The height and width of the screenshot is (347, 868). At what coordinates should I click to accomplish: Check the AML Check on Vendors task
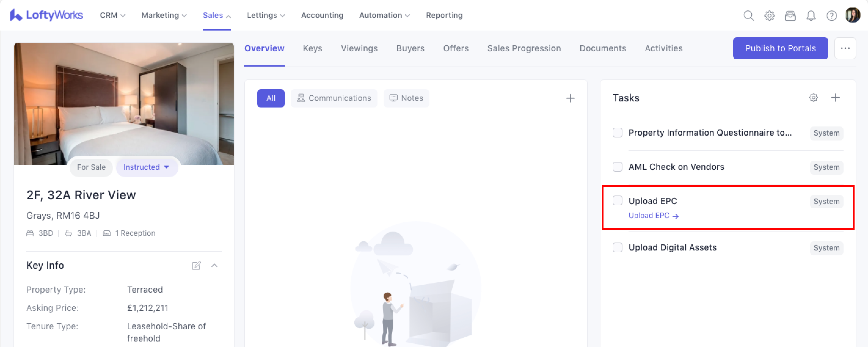pos(617,167)
